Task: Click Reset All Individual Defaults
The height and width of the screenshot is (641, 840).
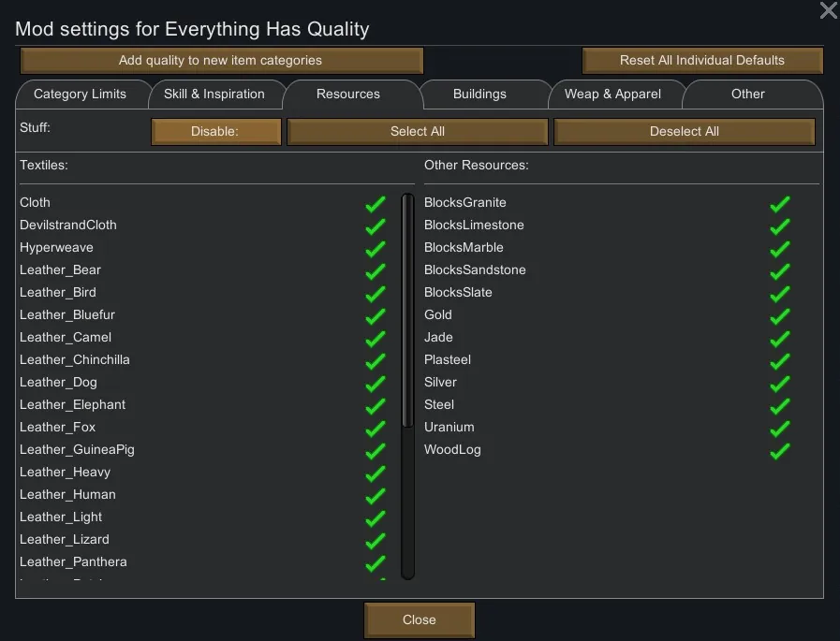Action: [x=702, y=61]
